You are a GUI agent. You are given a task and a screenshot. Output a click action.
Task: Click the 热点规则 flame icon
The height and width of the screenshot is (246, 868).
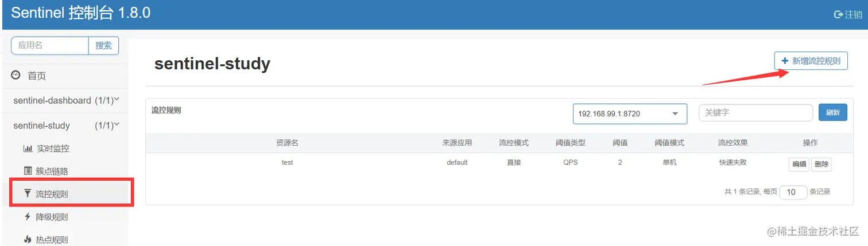pos(28,240)
